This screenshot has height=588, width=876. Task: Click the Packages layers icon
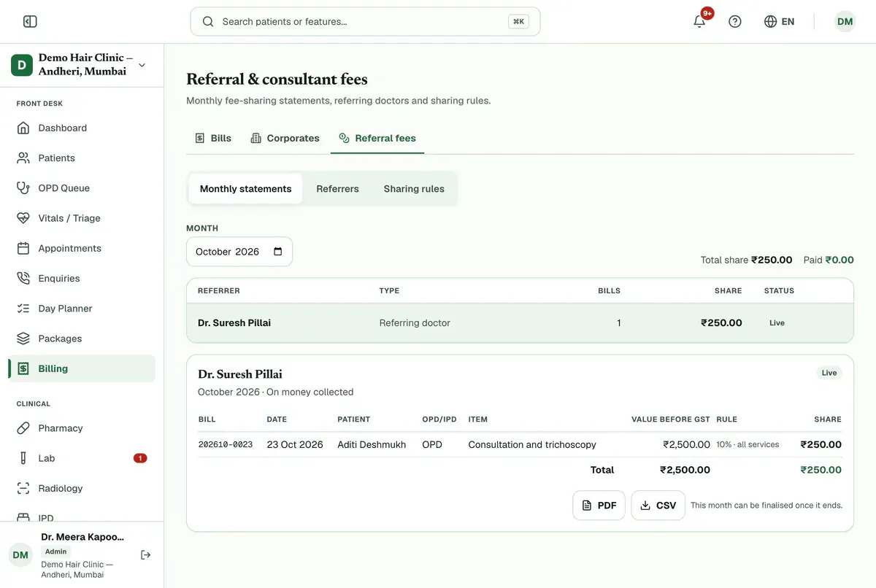23,339
